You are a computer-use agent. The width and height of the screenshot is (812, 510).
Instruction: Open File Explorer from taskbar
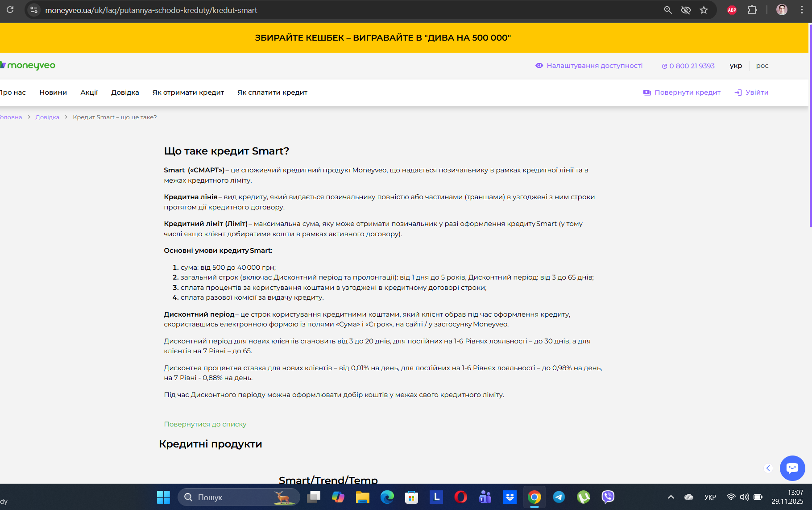coord(363,497)
